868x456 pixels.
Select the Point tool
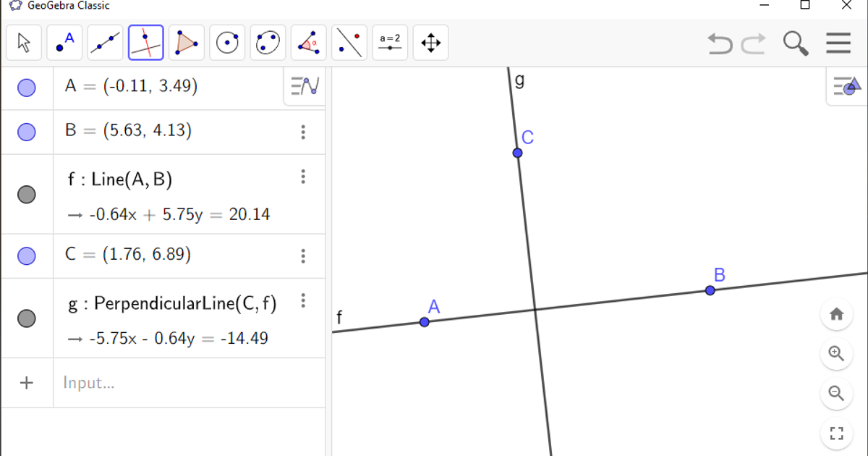coord(64,43)
